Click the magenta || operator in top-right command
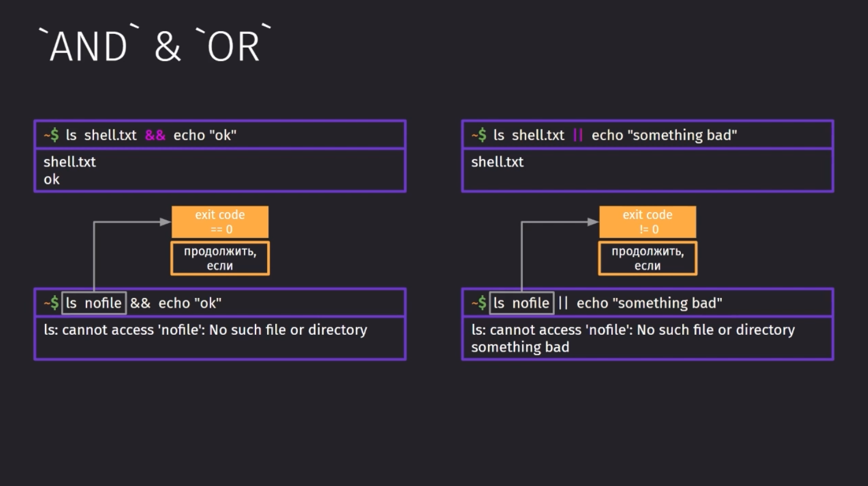Screen dimensions: 868x486 578,135
